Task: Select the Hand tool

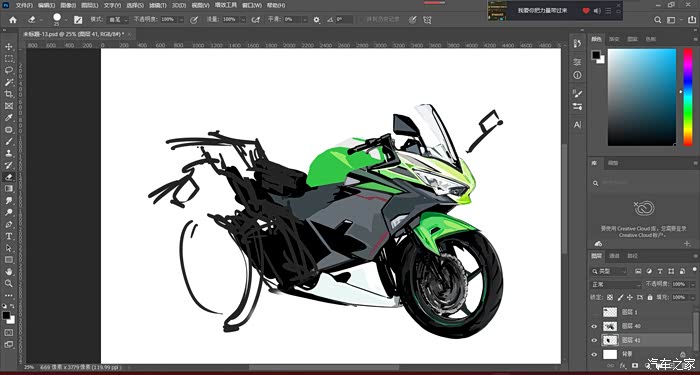Action: 8,271
